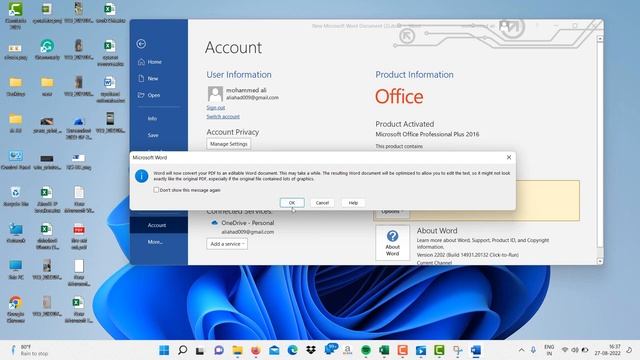Check "Don't show this message again"
The image size is (640, 360).
[x=156, y=190]
